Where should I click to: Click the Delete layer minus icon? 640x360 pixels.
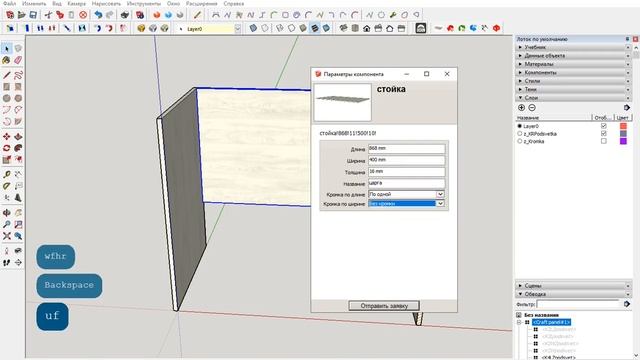532,108
